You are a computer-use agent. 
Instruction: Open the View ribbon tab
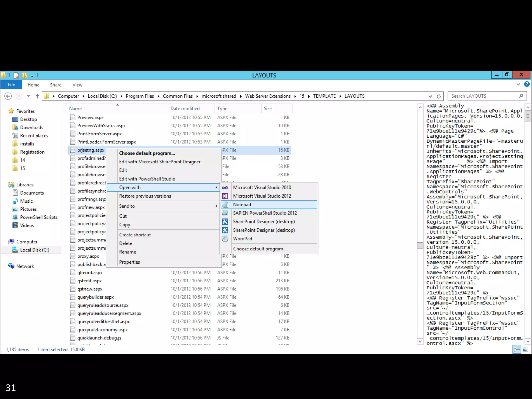coord(77,85)
